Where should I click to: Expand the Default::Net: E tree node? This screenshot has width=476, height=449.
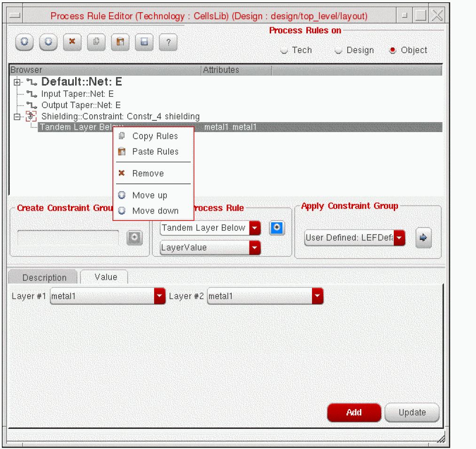17,82
